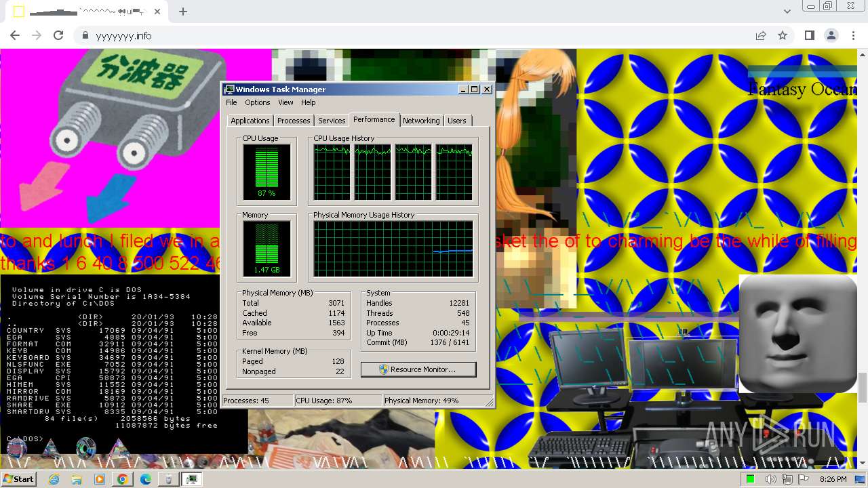Bookmark this page with the star icon
Image resolution: width=868 pixels, height=488 pixels.
pyautogui.click(x=783, y=35)
